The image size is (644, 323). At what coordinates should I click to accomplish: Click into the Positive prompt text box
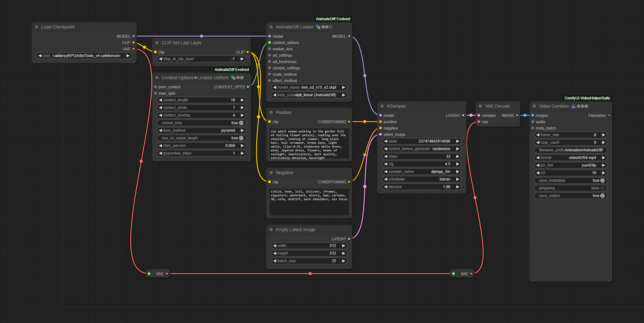[309, 144]
